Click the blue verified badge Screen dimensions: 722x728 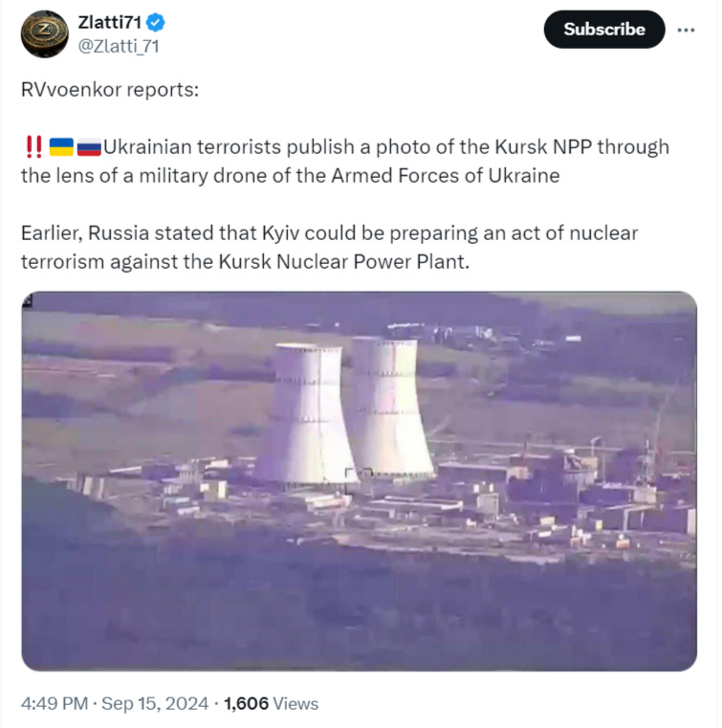156,22
